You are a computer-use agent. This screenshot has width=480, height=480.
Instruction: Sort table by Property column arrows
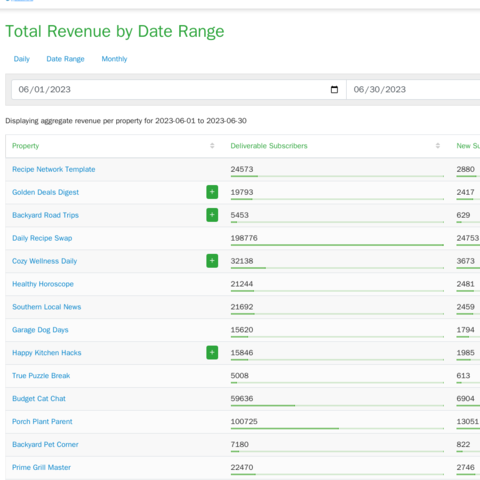click(x=212, y=146)
